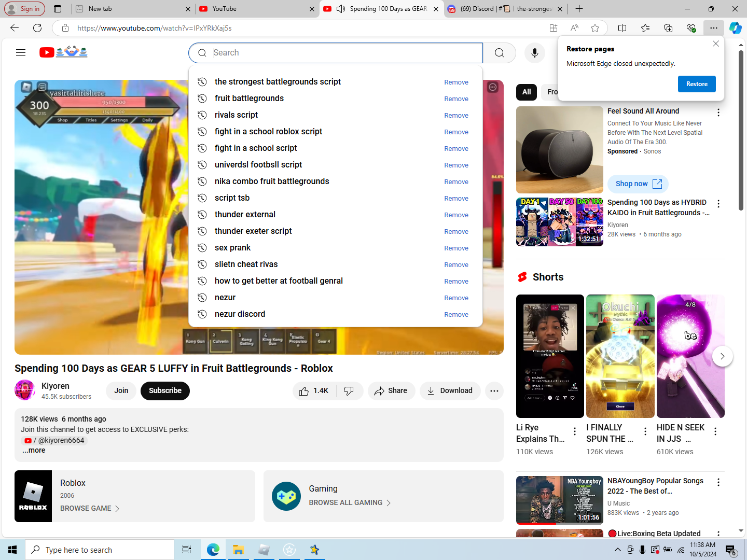Open more actions ellipsis under video

(x=494, y=391)
